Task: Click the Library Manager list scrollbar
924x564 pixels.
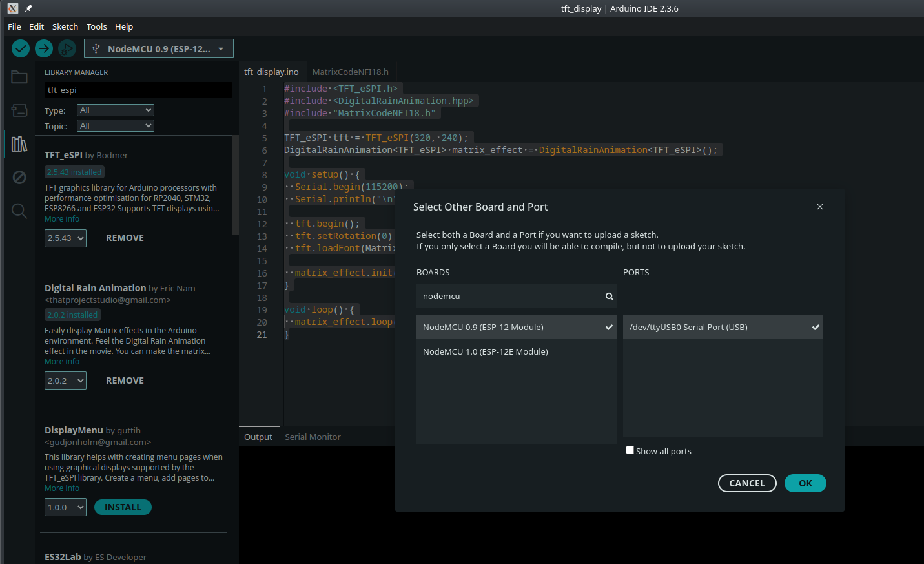Action: (236, 186)
